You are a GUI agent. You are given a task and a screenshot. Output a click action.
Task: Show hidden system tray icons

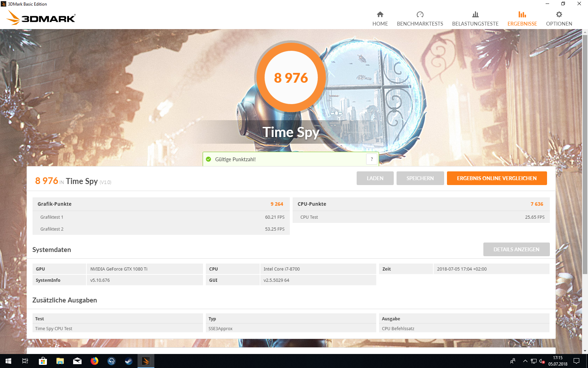point(525,361)
